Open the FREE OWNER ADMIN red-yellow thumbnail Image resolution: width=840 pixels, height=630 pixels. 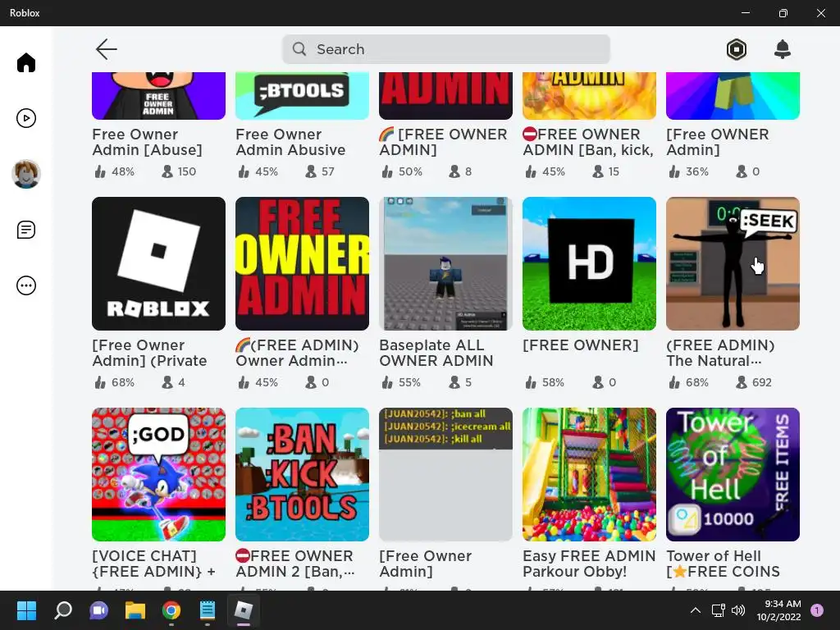click(x=302, y=263)
